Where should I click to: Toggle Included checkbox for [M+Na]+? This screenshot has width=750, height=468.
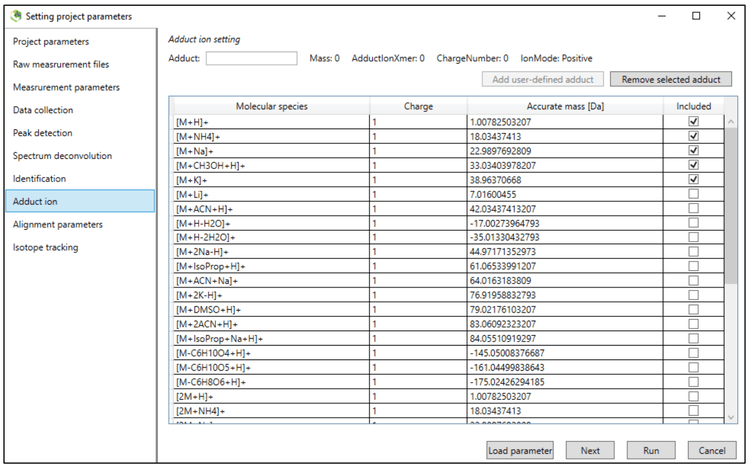pos(693,150)
